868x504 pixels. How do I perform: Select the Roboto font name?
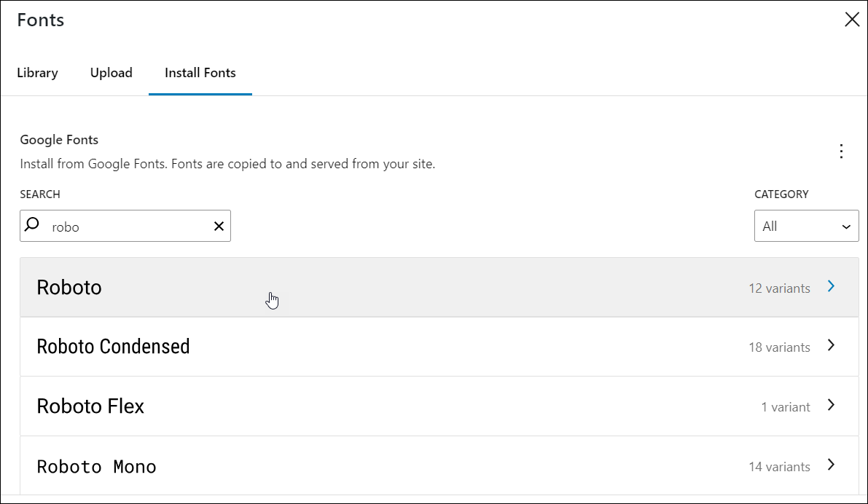(x=69, y=287)
